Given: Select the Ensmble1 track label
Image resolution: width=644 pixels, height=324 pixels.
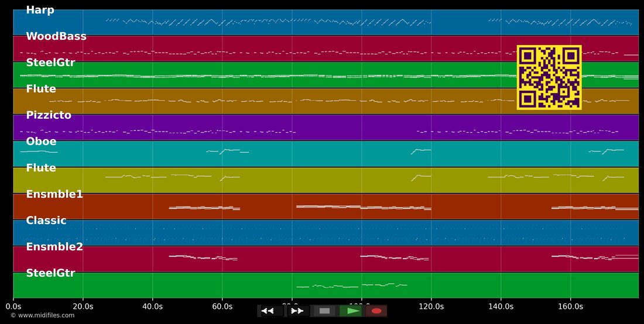Looking at the screenshot, I should point(54,194).
